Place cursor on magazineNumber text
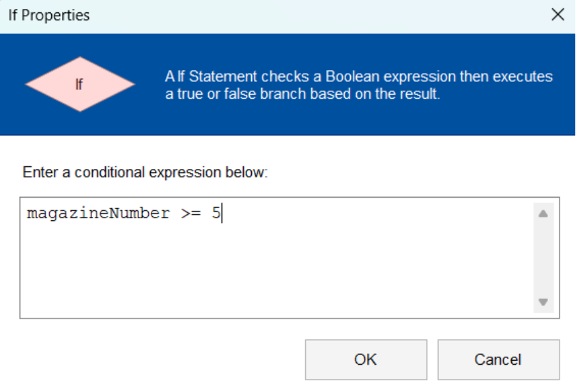Image resolution: width=576 pixels, height=392 pixels. point(98,213)
